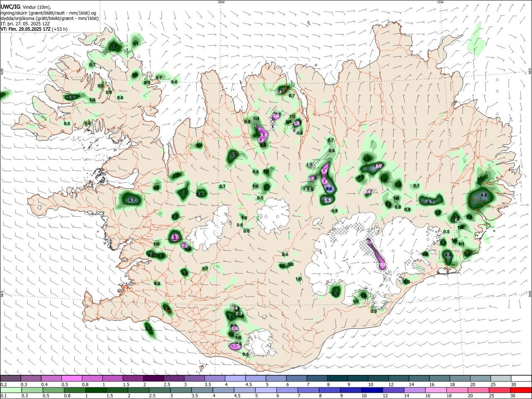Click the legend line 'slydda/snjókoma (grátt/bleikt/grænt - mm/1klst)'
Screen dimensions: 532x399
[x=49, y=18]
